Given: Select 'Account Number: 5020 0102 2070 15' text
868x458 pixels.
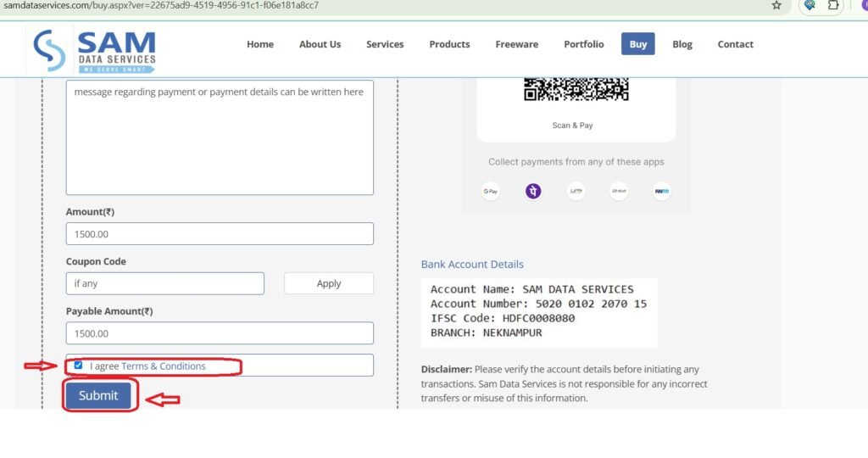Looking at the screenshot, I should 538,304.
